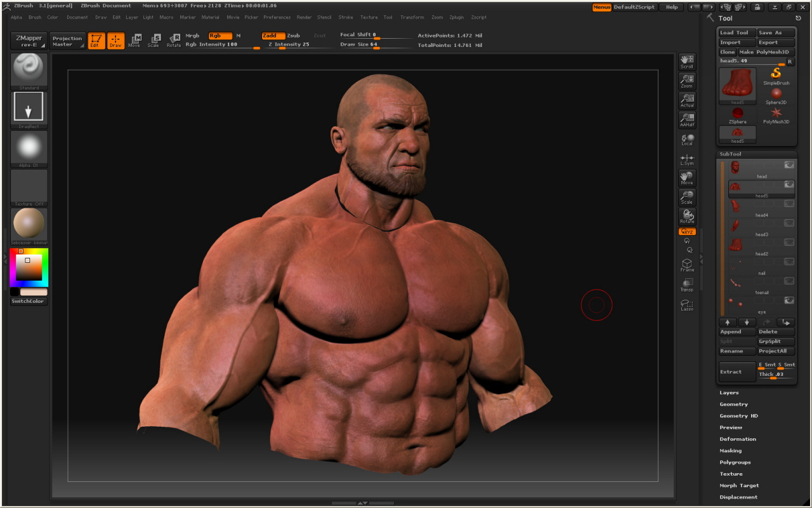The width and height of the screenshot is (812, 508).
Task: Click the Extract button
Action: point(737,372)
